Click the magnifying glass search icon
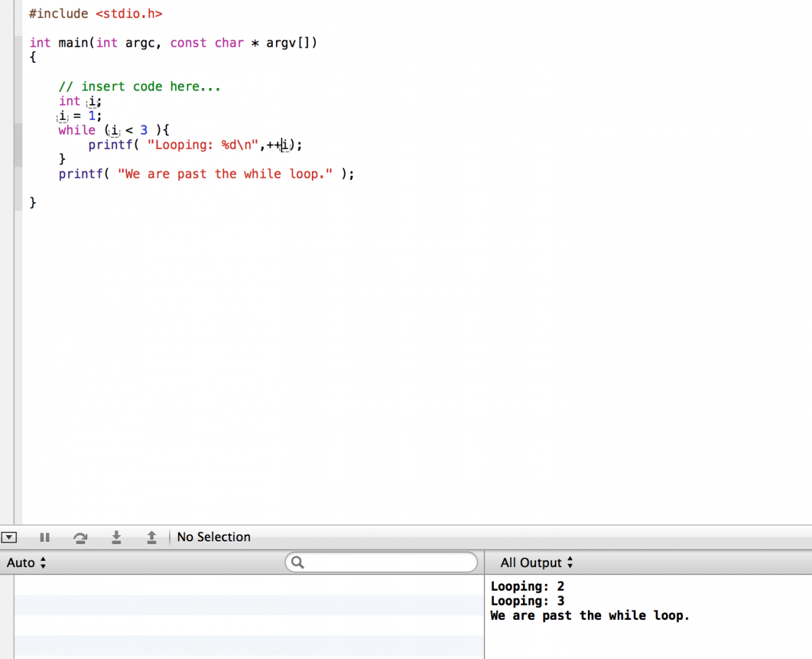 296,562
